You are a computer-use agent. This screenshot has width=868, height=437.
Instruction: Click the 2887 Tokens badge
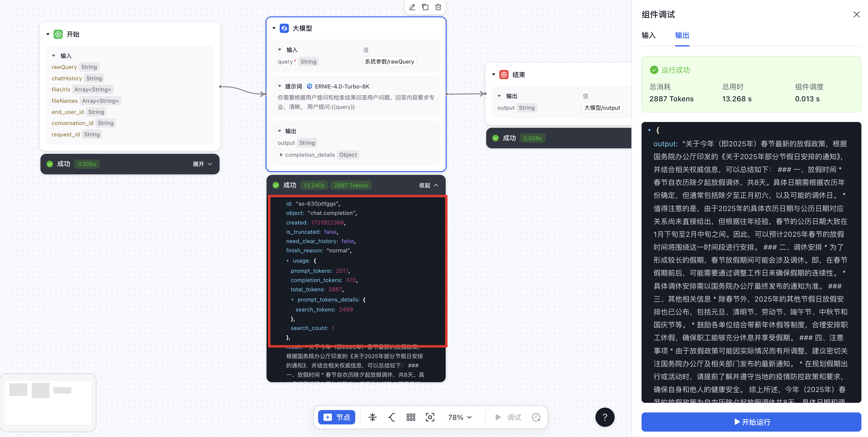pos(350,185)
